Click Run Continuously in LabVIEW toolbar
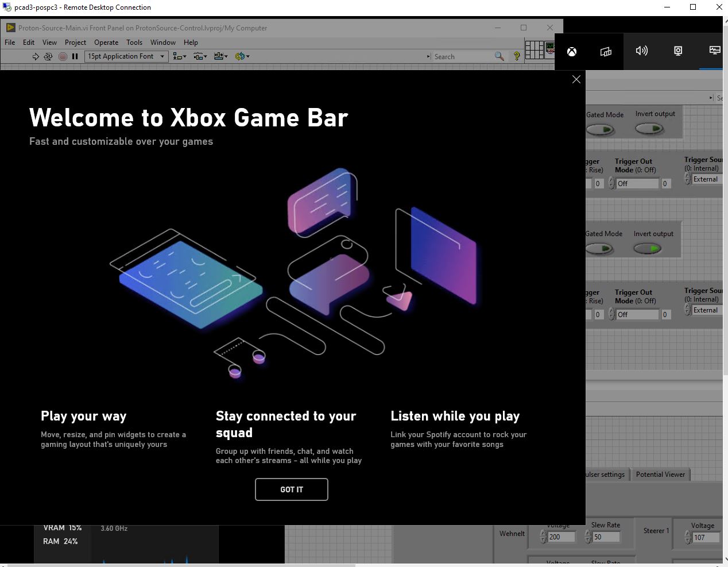This screenshot has width=728, height=567. (48, 56)
